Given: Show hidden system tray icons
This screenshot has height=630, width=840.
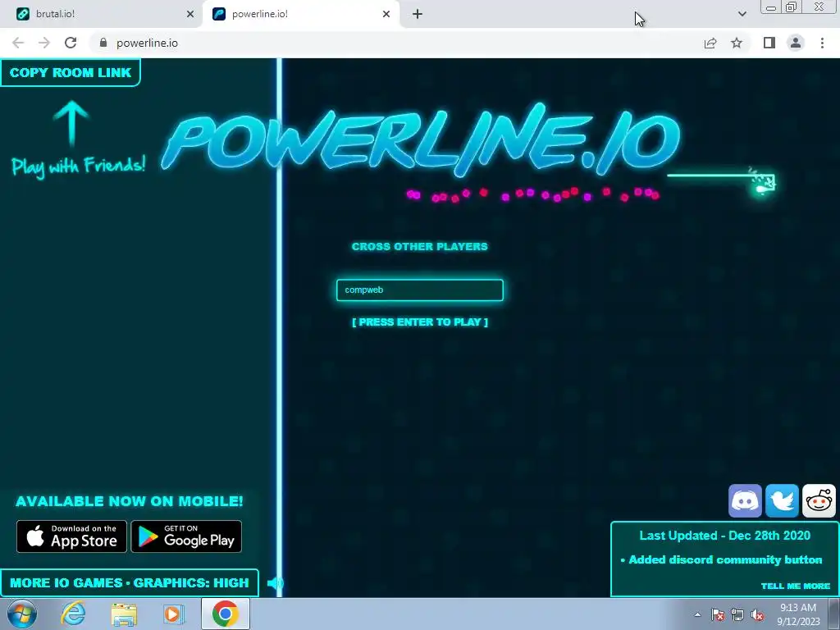Looking at the screenshot, I should click(x=697, y=614).
